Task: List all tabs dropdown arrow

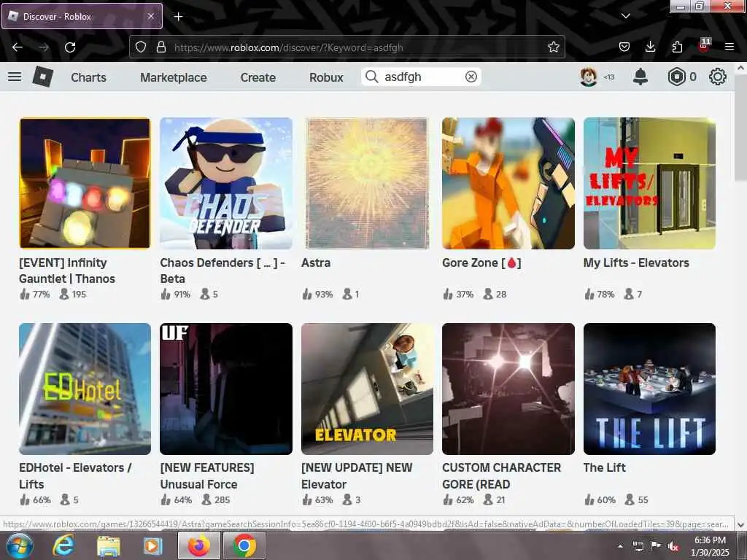Action: 625,16
